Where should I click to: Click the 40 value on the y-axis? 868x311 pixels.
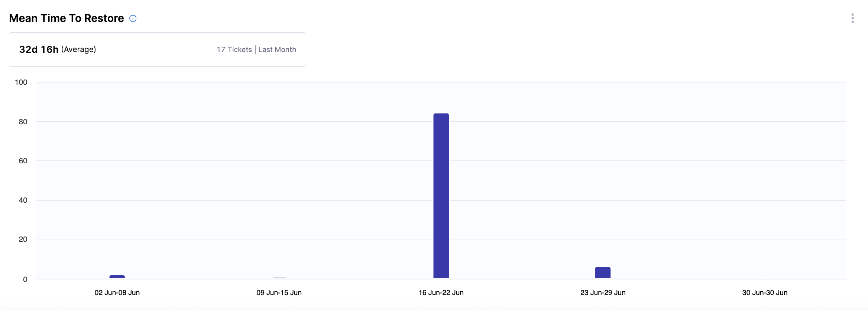(23, 200)
